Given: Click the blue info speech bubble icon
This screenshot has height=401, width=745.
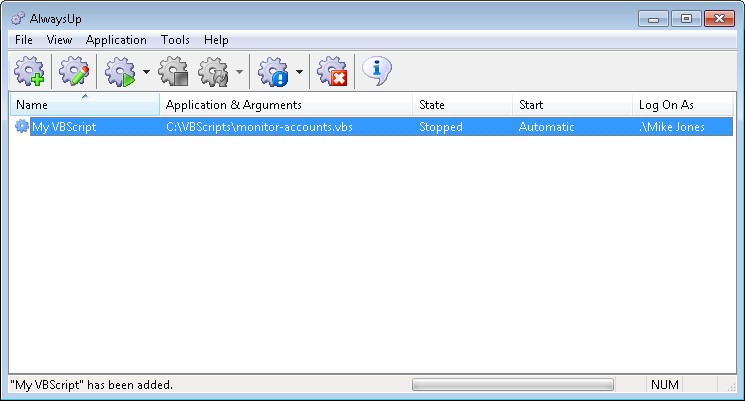Looking at the screenshot, I should [377, 71].
